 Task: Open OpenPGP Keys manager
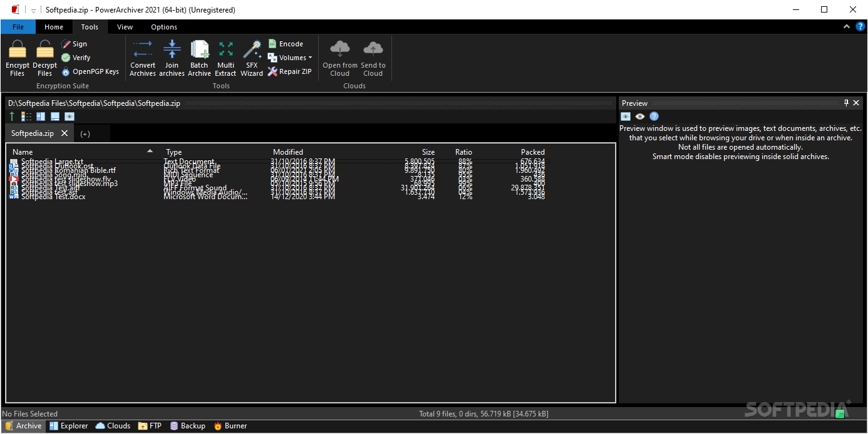point(90,71)
